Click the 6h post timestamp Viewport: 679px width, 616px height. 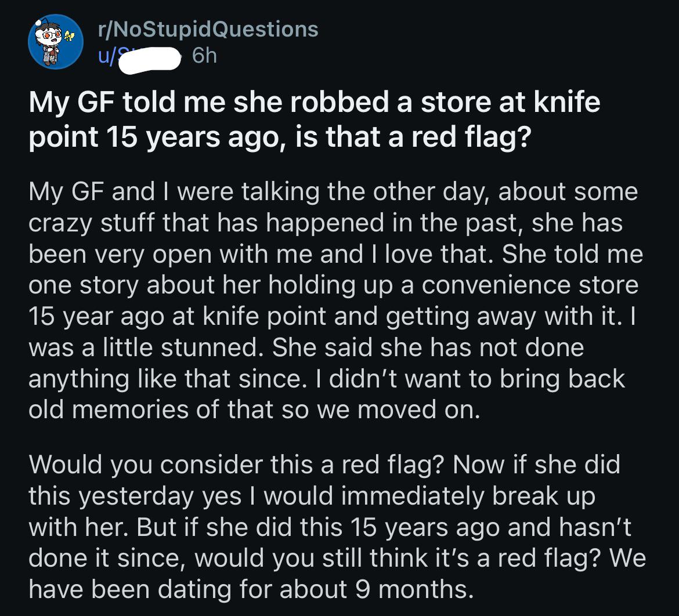[x=204, y=56]
